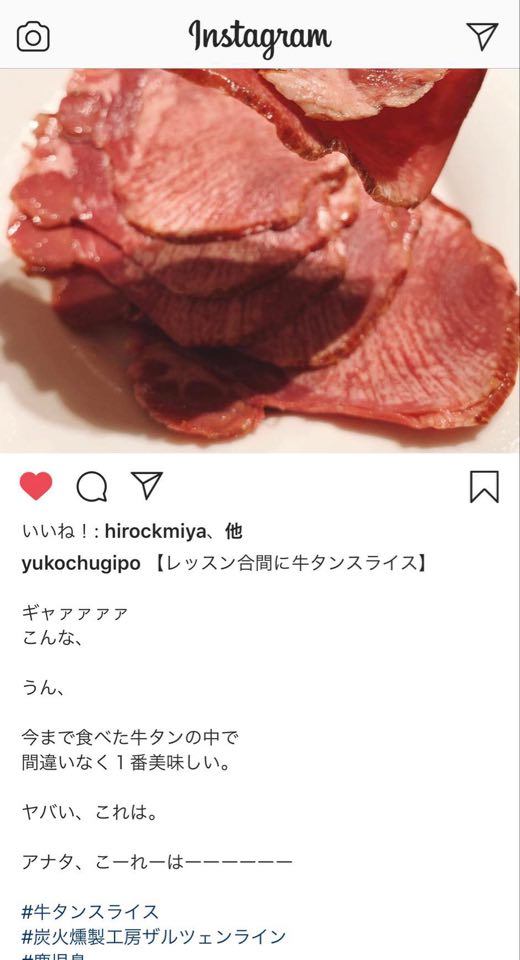Open direct messages paper plane in header
Screen dimensions: 520x960
point(482,36)
